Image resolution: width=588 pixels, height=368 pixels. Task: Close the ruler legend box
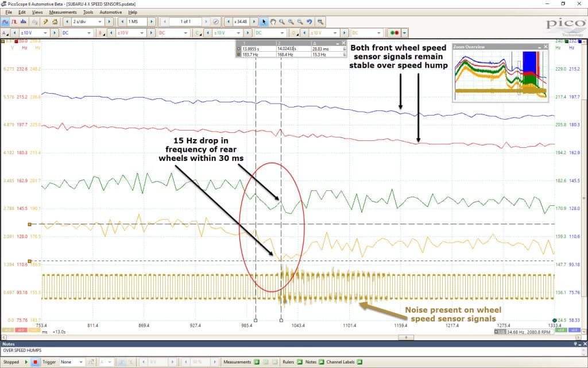pos(343,43)
